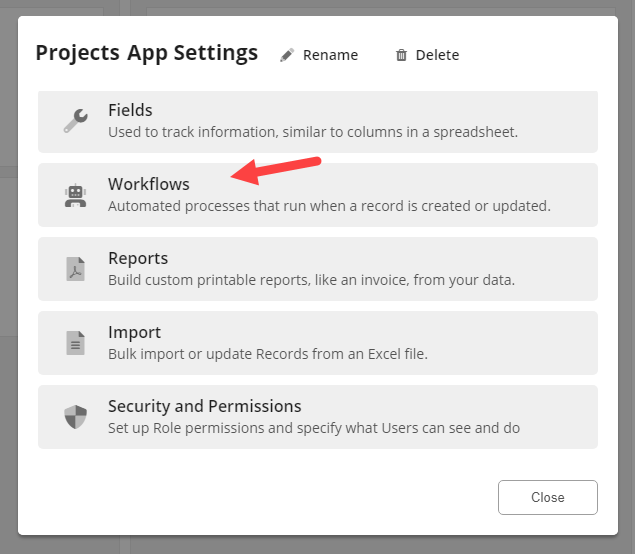The width and height of the screenshot is (635, 554).
Task: Open Security and Permissions settings
Action: pos(318,417)
